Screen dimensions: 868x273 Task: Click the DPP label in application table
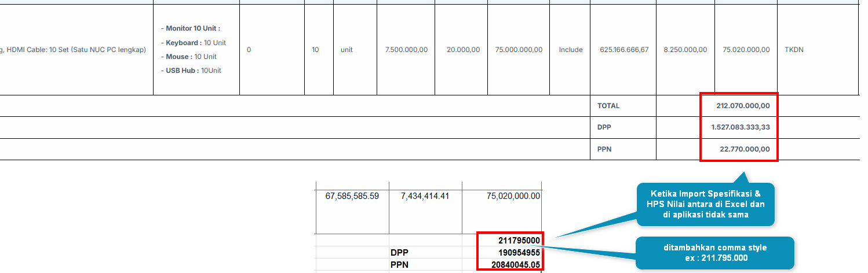[604, 127]
